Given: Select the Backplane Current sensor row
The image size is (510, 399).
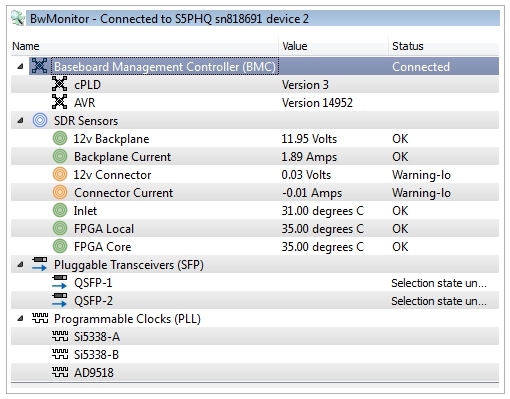Looking at the screenshot, I should pyautogui.click(x=255, y=157).
